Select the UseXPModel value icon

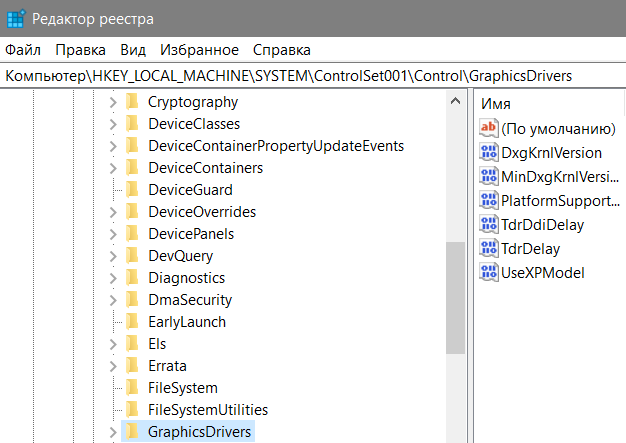[x=489, y=273]
